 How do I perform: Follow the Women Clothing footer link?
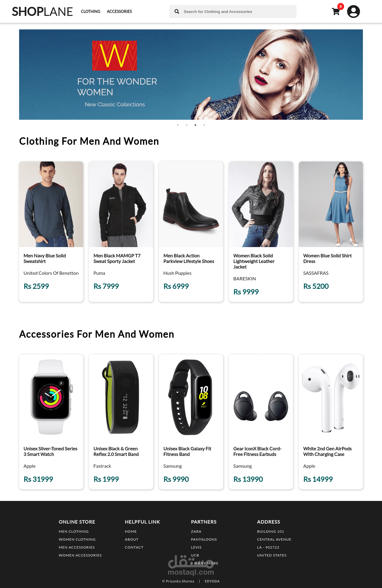point(77,539)
